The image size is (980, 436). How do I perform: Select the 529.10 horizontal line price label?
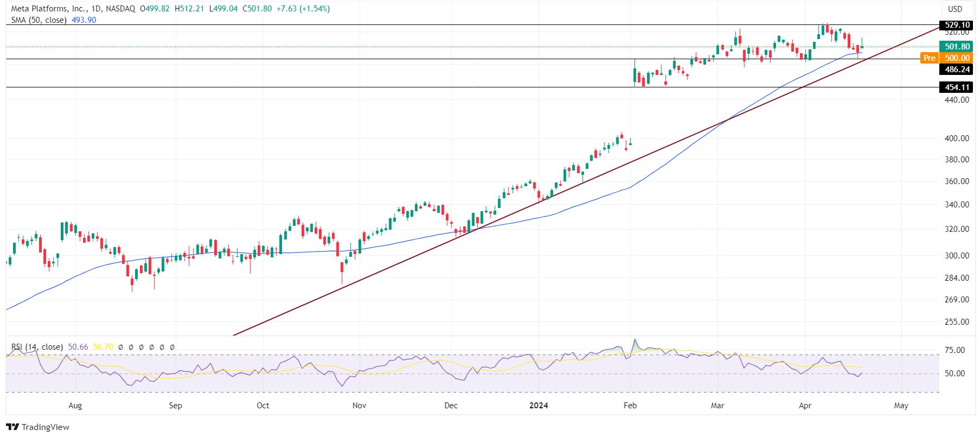957,25
